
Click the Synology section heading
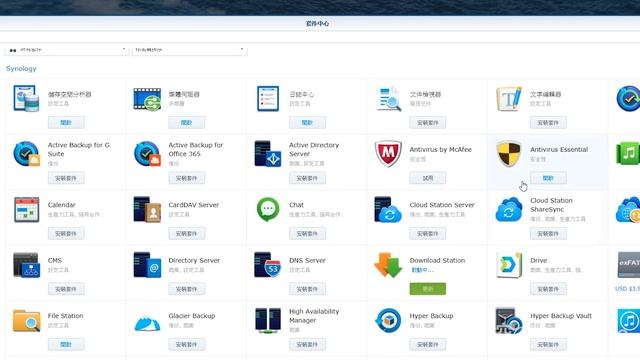[x=21, y=69]
